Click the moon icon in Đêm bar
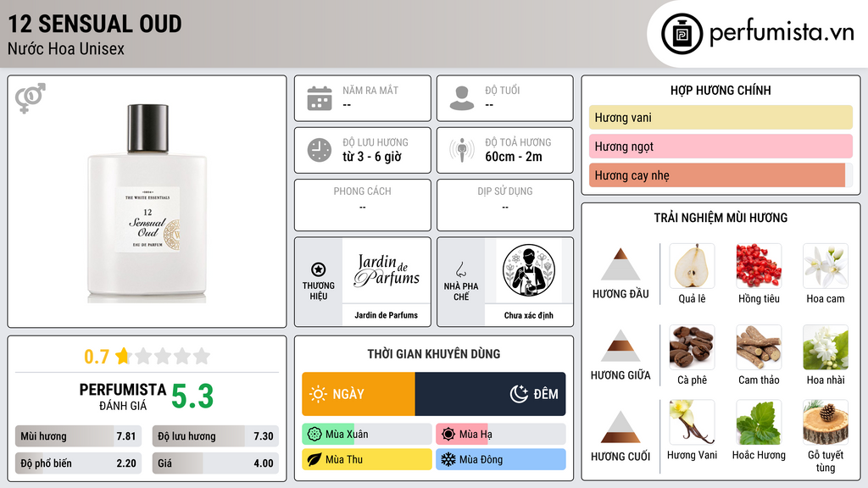The height and width of the screenshot is (488, 868). point(519,394)
